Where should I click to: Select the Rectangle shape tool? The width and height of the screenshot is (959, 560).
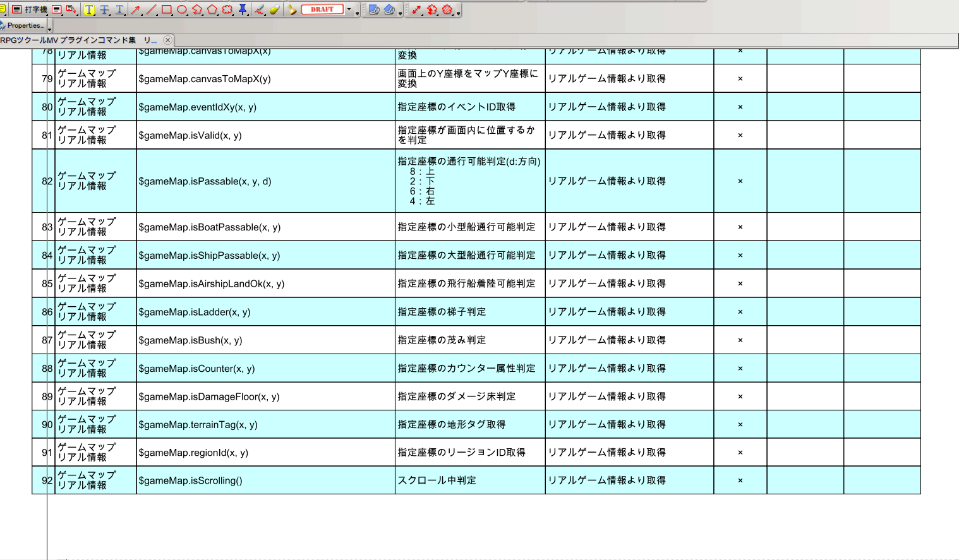click(x=167, y=9)
